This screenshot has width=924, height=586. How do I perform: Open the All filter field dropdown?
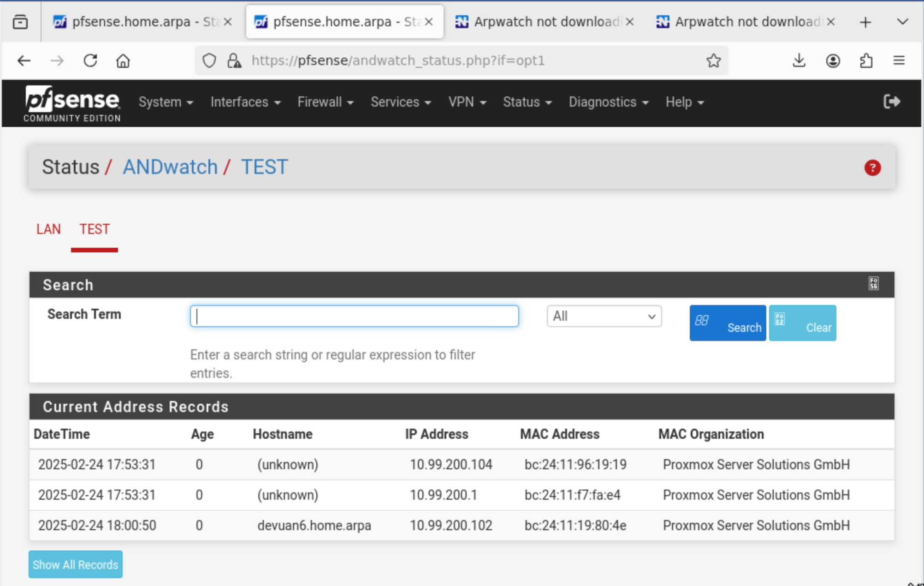[604, 316]
